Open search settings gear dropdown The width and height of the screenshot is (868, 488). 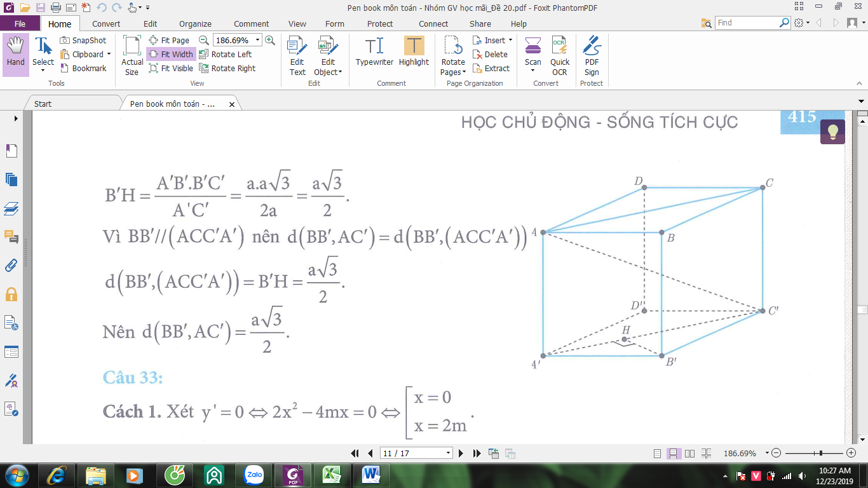(x=803, y=23)
